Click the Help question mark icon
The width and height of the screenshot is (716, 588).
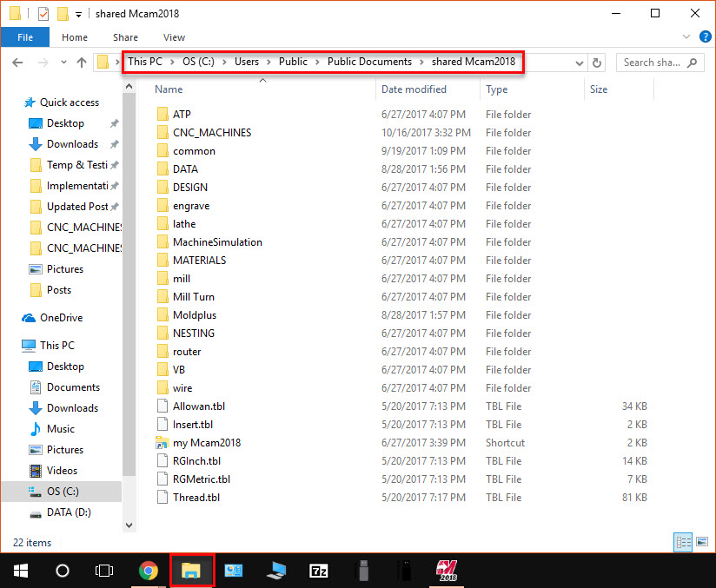705,37
